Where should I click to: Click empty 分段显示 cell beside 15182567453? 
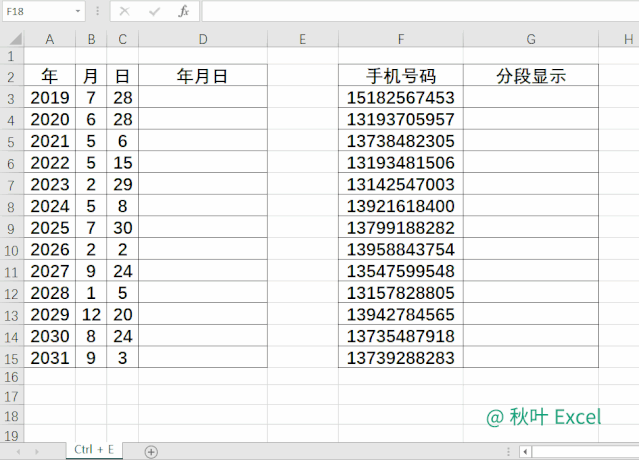click(531, 97)
